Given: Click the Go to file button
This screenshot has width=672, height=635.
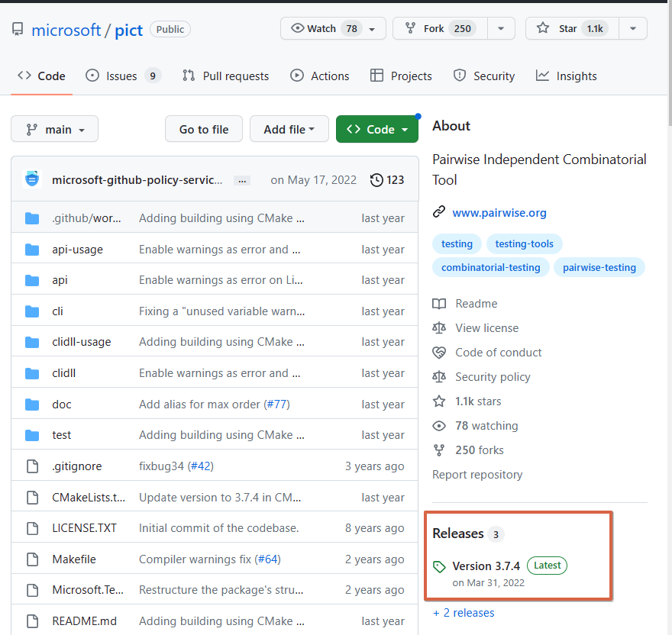Looking at the screenshot, I should [204, 129].
